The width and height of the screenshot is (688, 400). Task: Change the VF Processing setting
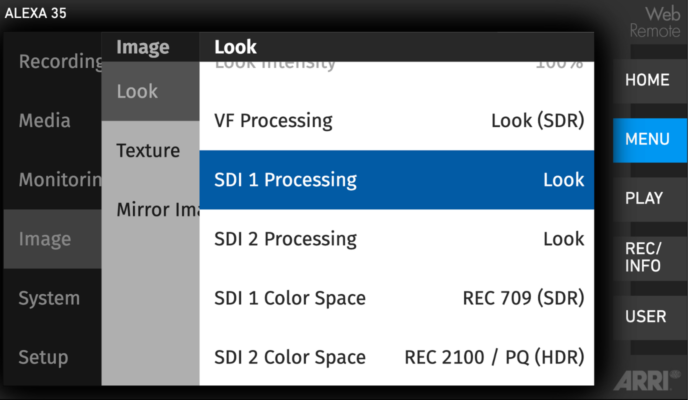[x=397, y=121]
